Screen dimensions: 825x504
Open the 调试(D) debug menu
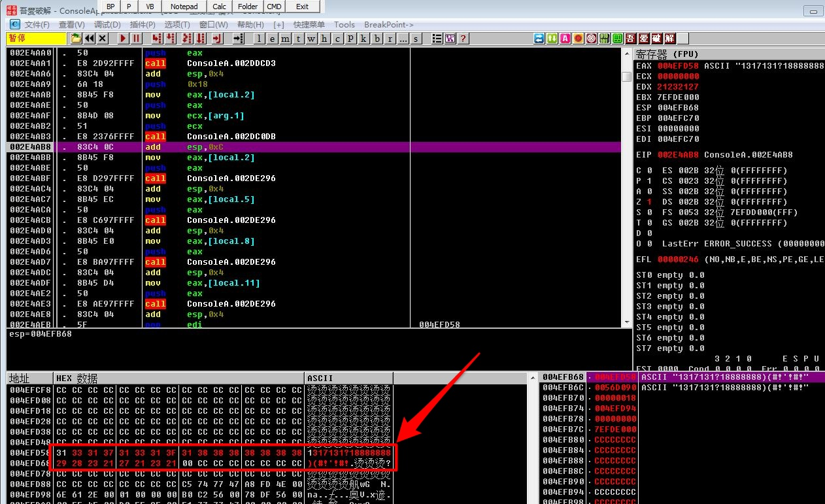point(107,24)
